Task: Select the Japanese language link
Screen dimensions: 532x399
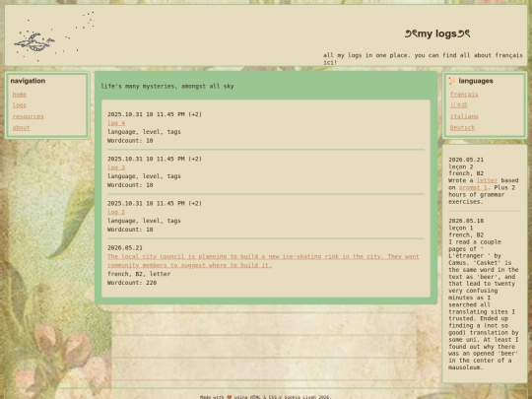Action: click(x=459, y=105)
